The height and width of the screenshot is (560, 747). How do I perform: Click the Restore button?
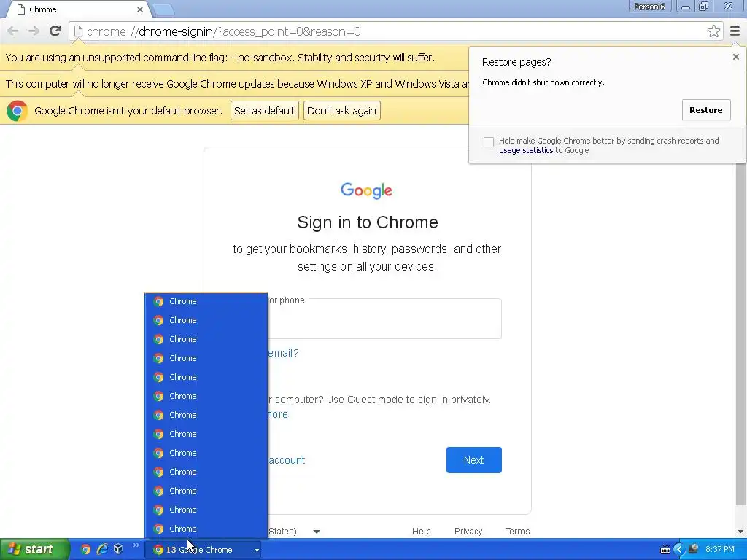pos(706,110)
